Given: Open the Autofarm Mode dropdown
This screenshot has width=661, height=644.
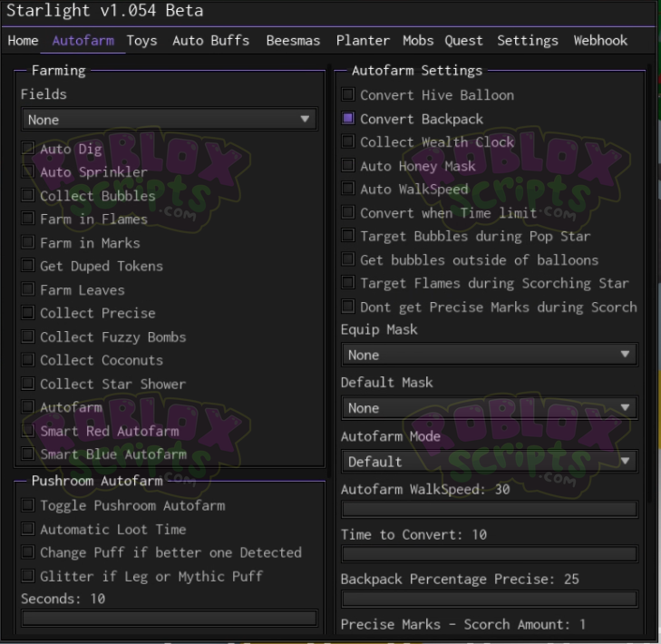Looking at the screenshot, I should (489, 462).
